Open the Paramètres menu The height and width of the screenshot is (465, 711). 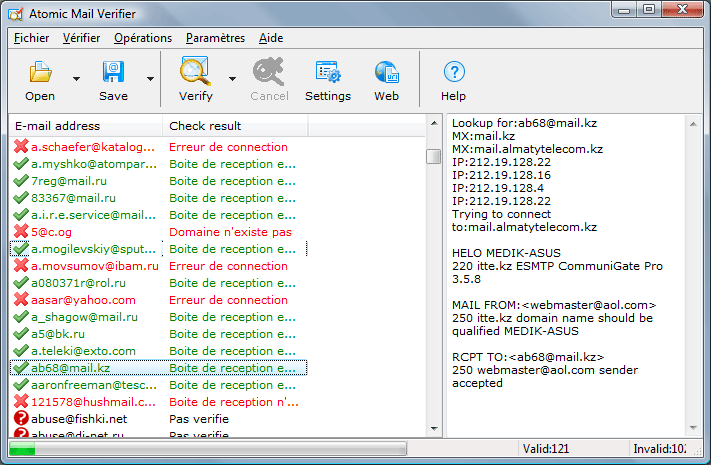pos(215,38)
